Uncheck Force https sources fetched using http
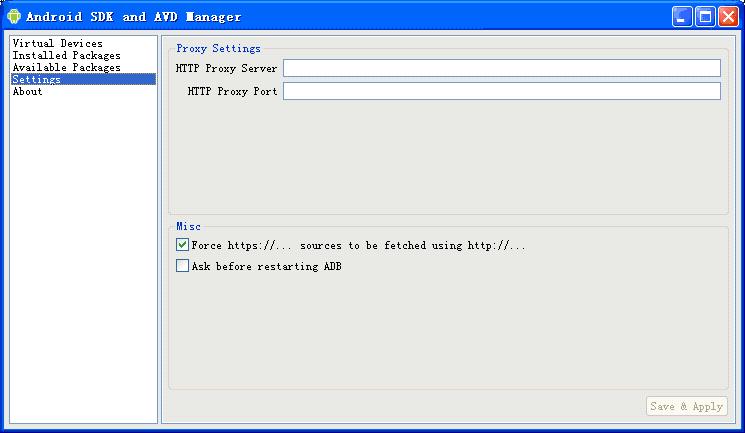This screenshot has width=745, height=433. [182, 245]
